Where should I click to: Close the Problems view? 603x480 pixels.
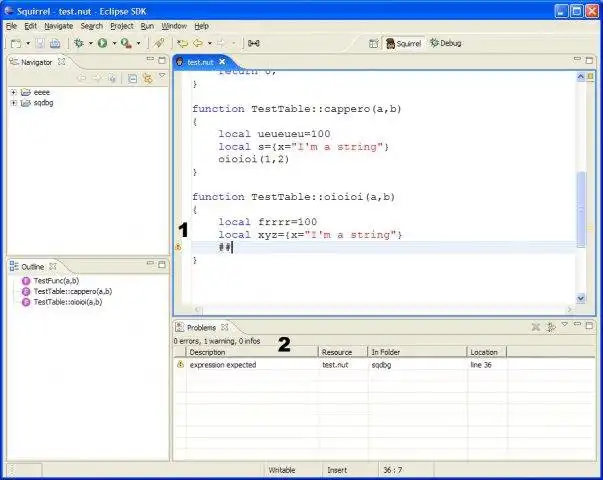point(225,327)
